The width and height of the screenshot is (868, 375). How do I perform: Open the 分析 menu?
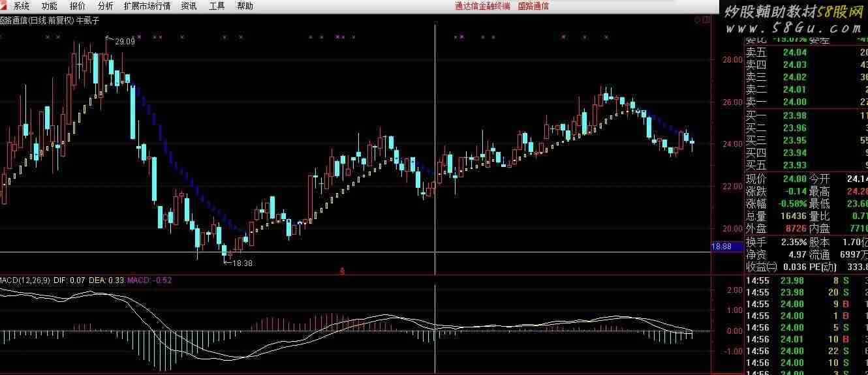(105, 6)
